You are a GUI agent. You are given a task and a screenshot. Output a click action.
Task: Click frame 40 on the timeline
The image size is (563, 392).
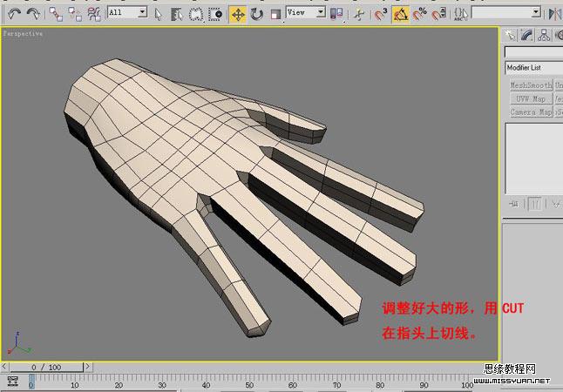coord(206,383)
